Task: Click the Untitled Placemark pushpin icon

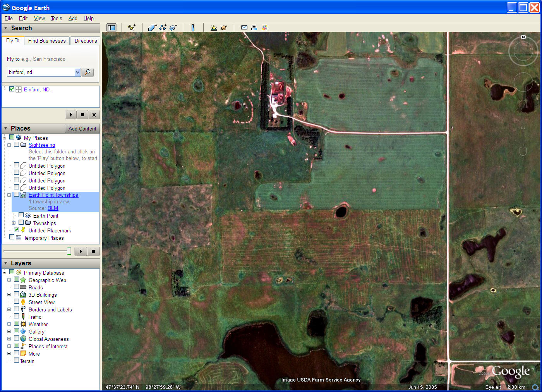Action: [23, 230]
